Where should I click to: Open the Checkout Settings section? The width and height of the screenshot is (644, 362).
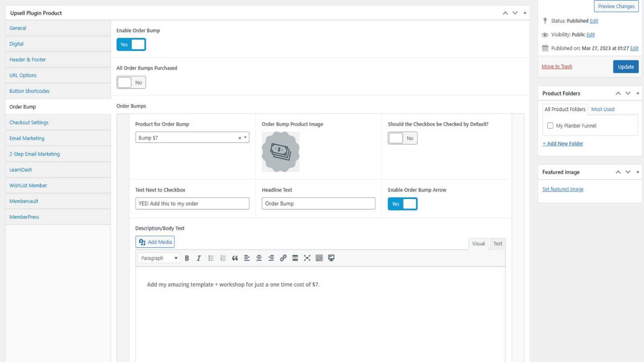pos(29,123)
